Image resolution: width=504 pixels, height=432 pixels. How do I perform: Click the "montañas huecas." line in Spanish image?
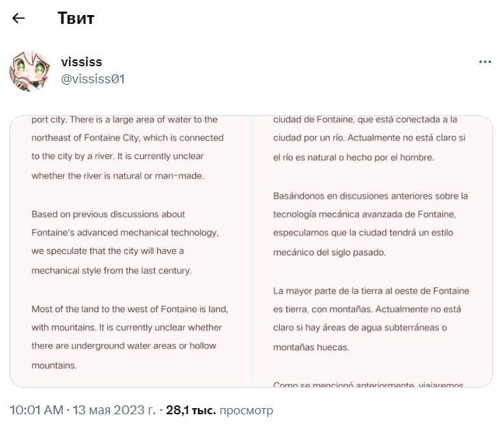tap(311, 347)
